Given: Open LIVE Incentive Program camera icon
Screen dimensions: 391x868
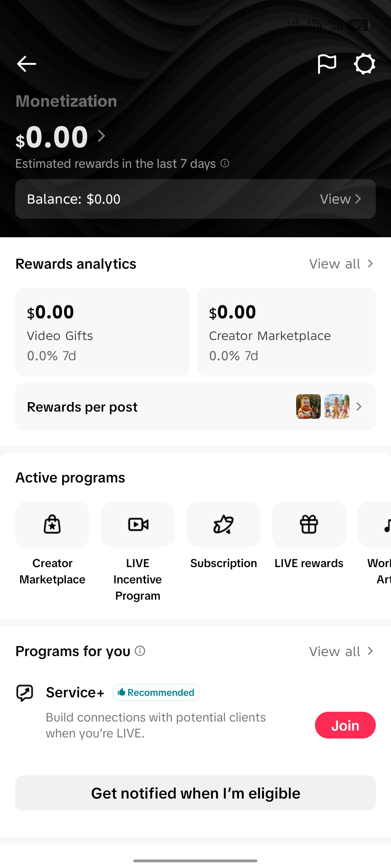Looking at the screenshot, I should (x=138, y=524).
